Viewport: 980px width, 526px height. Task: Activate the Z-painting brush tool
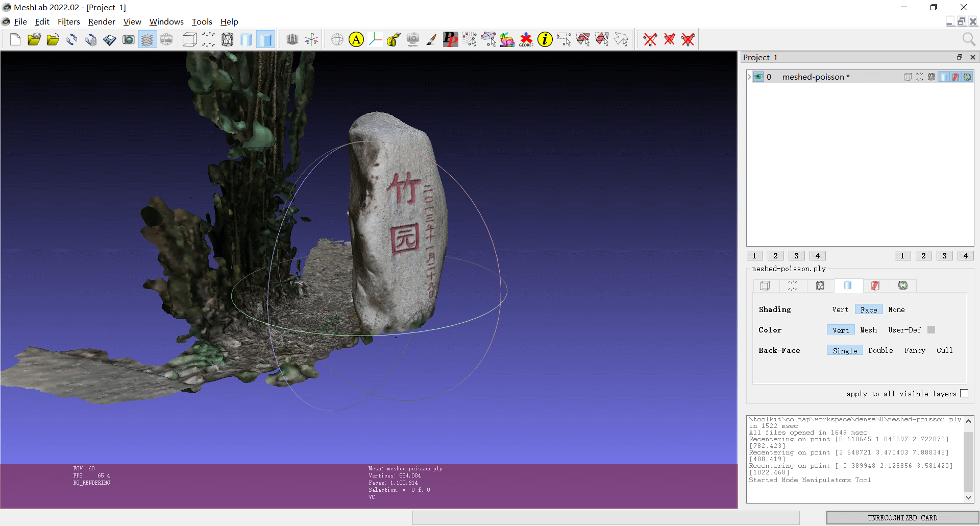[431, 39]
